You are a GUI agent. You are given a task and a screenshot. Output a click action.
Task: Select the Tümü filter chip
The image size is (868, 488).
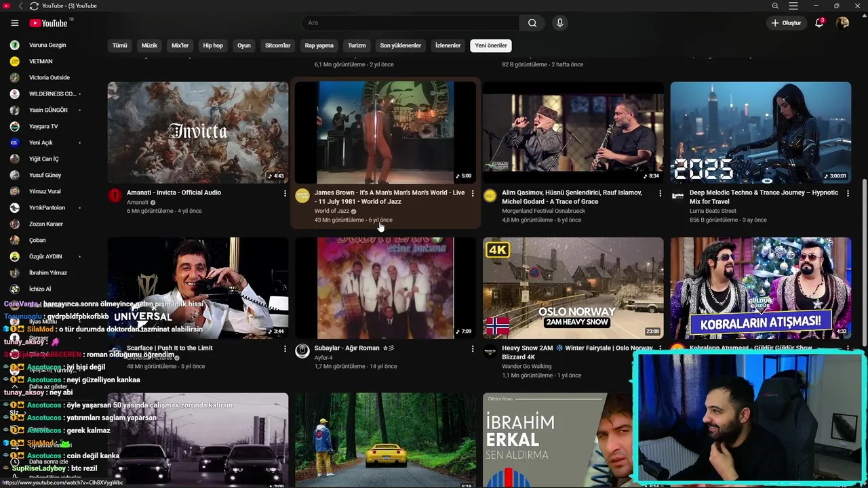tap(119, 45)
